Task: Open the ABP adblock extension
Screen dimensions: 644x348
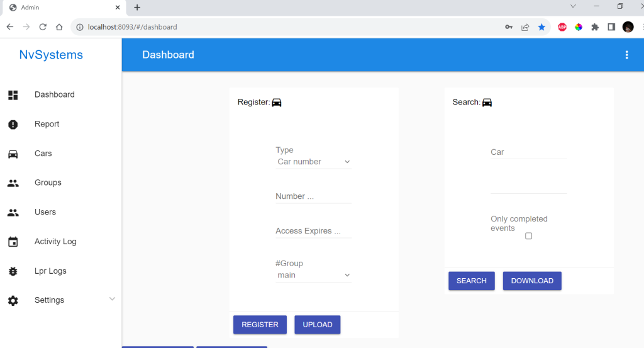Action: [x=562, y=27]
